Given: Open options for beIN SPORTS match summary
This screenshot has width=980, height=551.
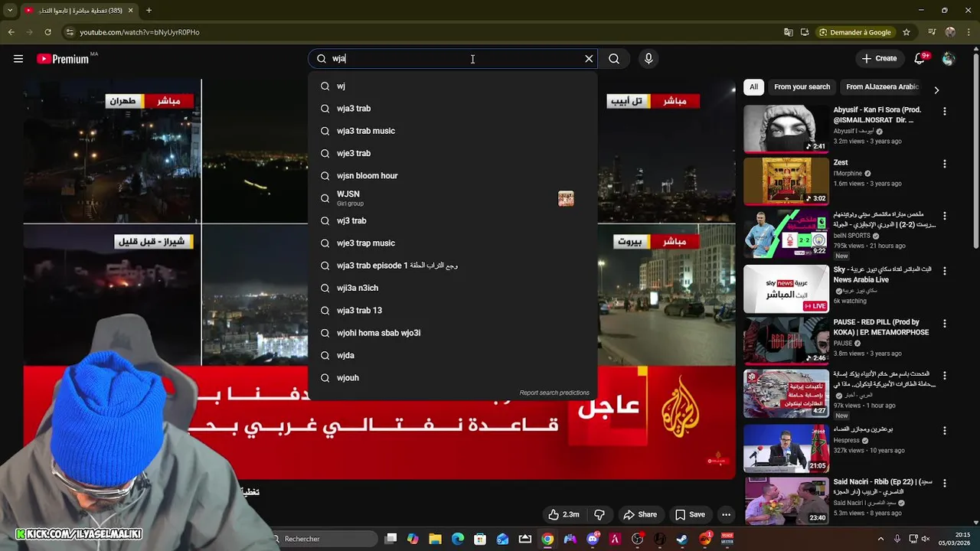Looking at the screenshot, I should pos(944,216).
